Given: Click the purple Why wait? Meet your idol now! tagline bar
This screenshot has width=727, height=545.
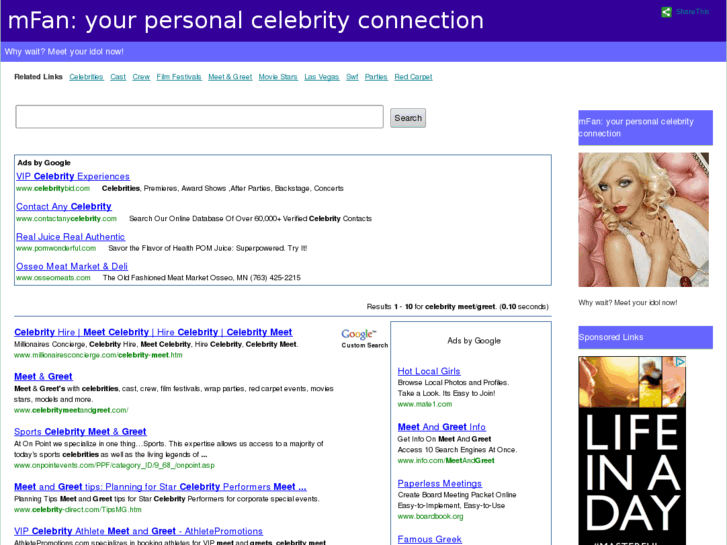Looking at the screenshot, I should point(364,51).
